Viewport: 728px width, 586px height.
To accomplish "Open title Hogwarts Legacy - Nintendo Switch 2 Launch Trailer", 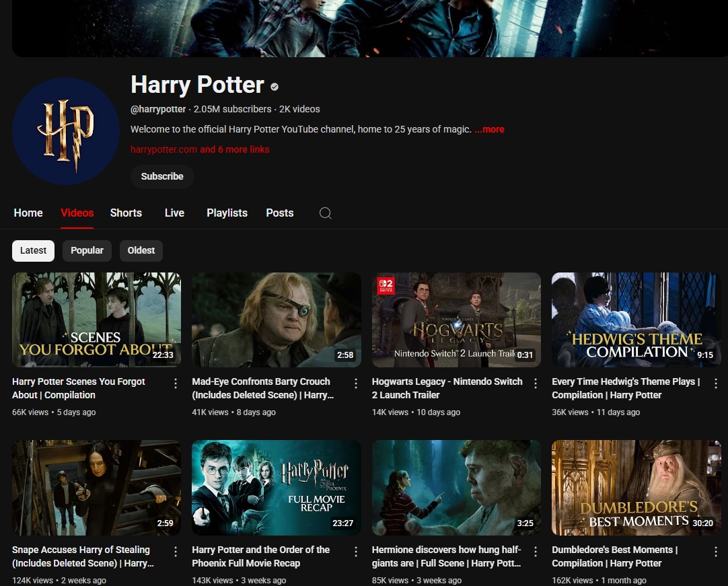I will point(447,388).
